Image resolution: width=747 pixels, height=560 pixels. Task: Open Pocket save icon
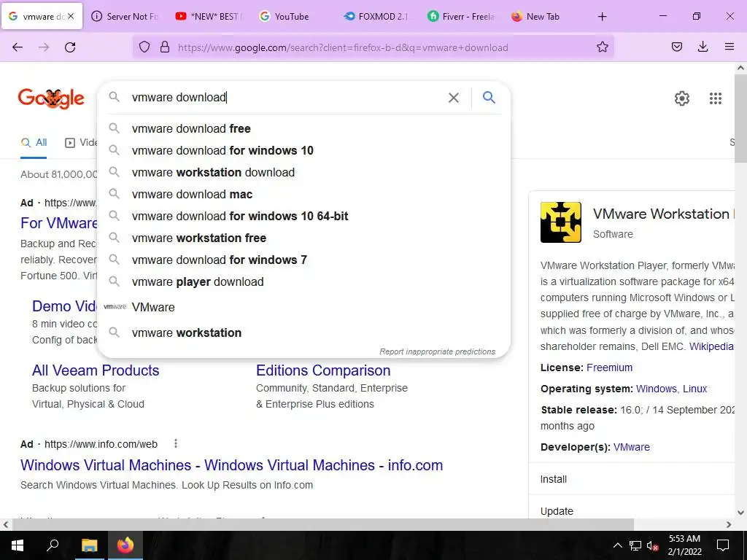coord(676,47)
